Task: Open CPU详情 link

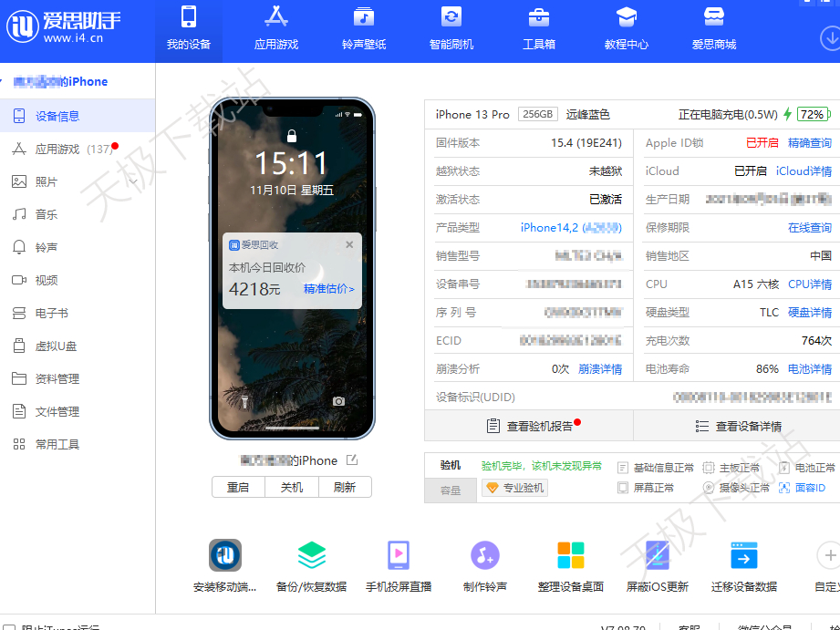Action: pos(810,284)
